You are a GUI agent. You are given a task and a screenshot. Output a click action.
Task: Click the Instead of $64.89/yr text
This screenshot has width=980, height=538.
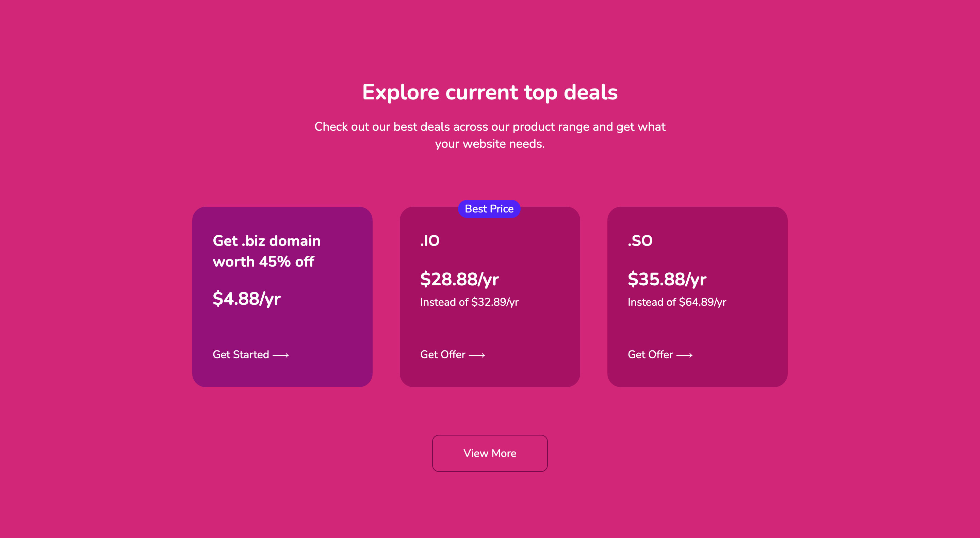tap(677, 302)
